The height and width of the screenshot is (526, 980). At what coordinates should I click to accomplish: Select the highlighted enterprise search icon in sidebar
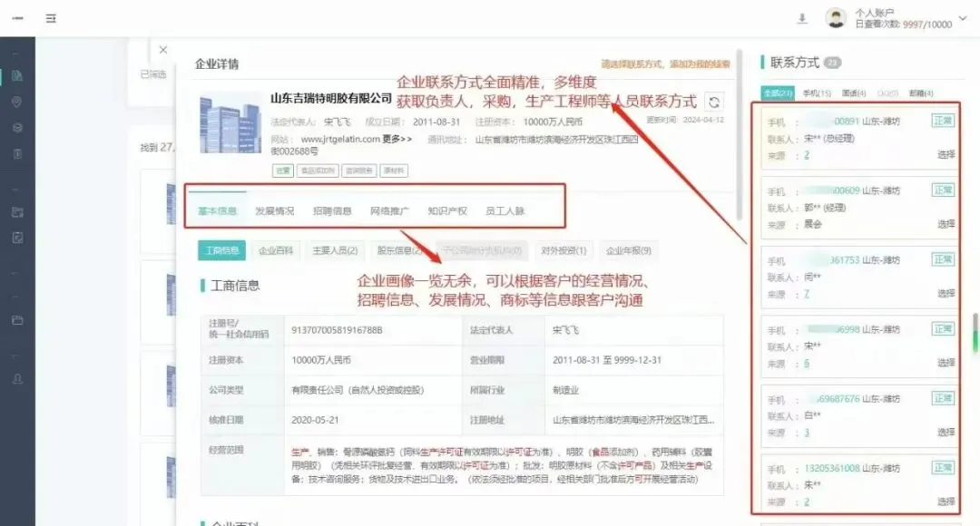tap(18, 76)
